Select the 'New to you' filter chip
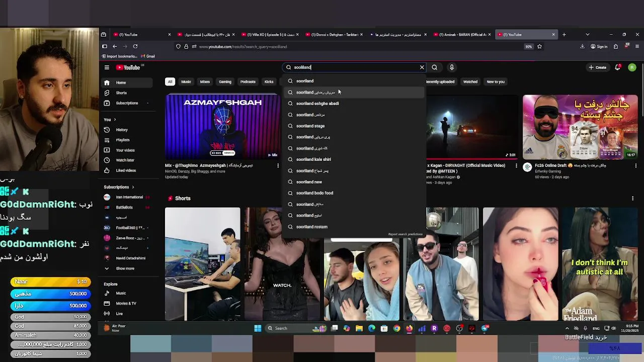Image resolution: width=644 pixels, height=362 pixels. [x=496, y=81]
